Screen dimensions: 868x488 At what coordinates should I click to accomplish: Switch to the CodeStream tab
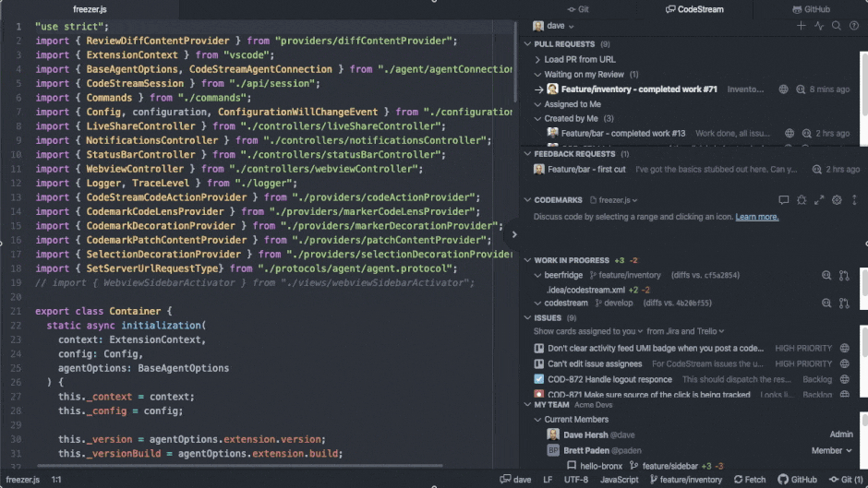coord(694,9)
